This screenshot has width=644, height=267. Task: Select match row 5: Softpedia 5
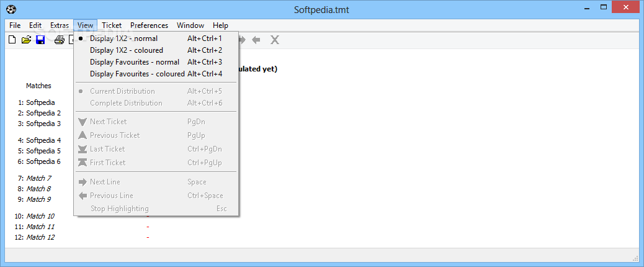(x=40, y=151)
